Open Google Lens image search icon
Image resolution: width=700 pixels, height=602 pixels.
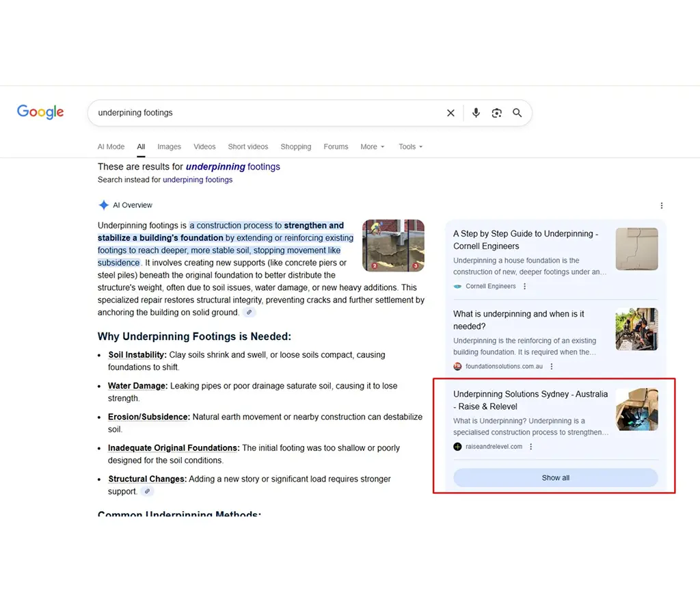497,113
